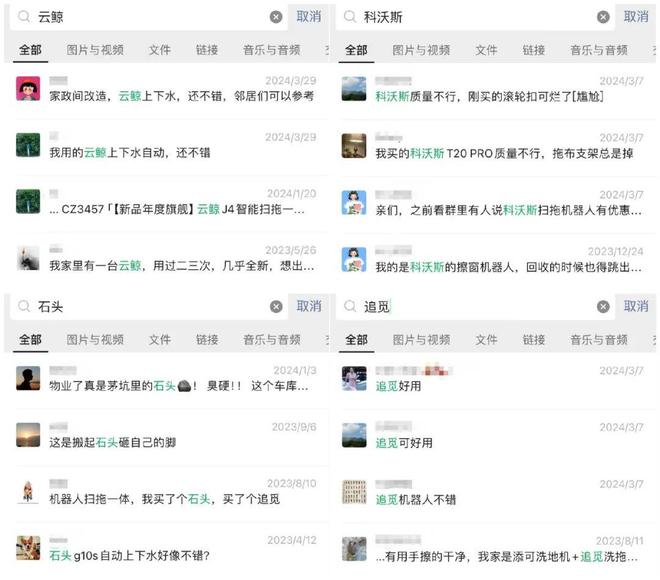Cancel the 追觅 search

[x=636, y=306]
